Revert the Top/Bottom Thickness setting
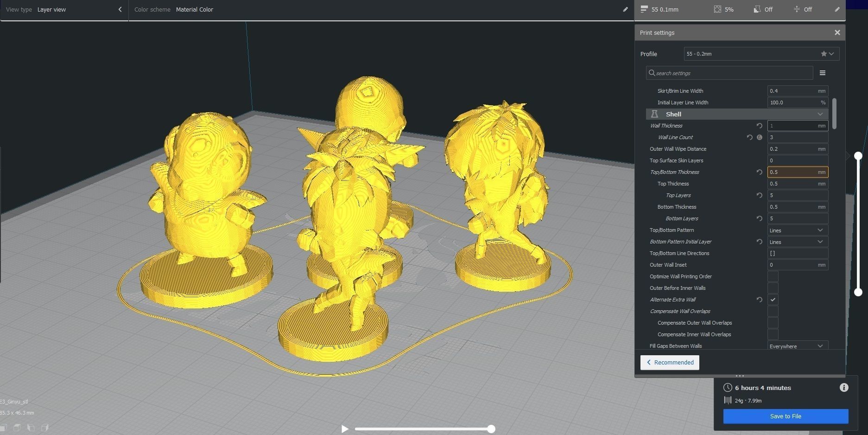868x435 pixels. (x=759, y=172)
